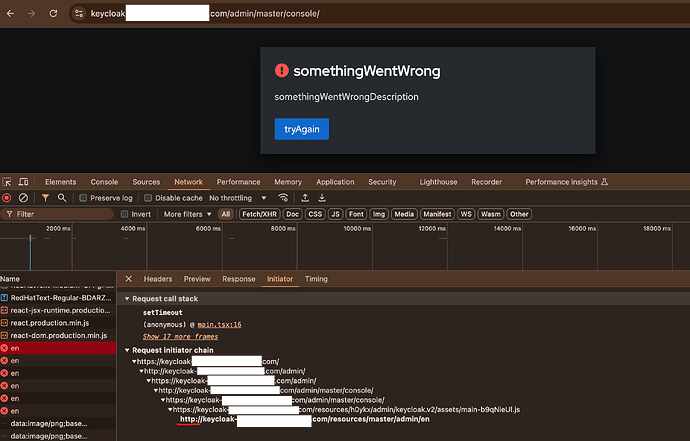
Task: Collapse the main-b9qNieUI.js initiator chain node
Action: coord(170,410)
